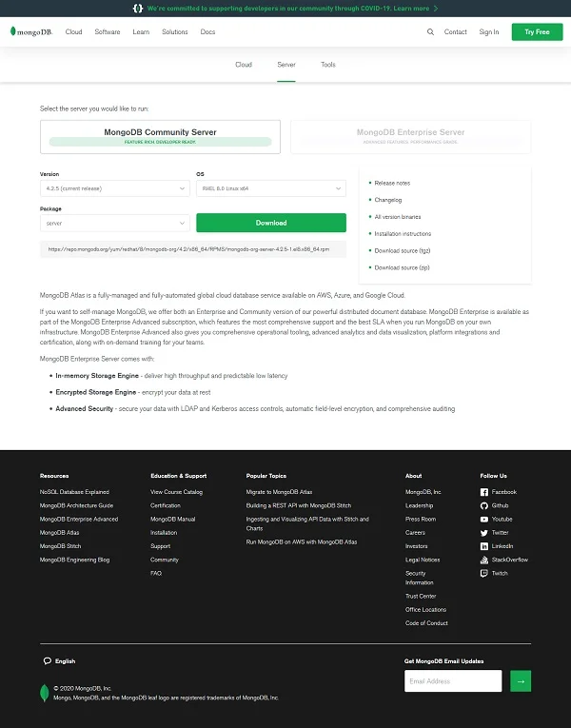Click the footer MongoDB leaf logo
Screen dimensions: 571x728
pyautogui.click(x=45, y=693)
